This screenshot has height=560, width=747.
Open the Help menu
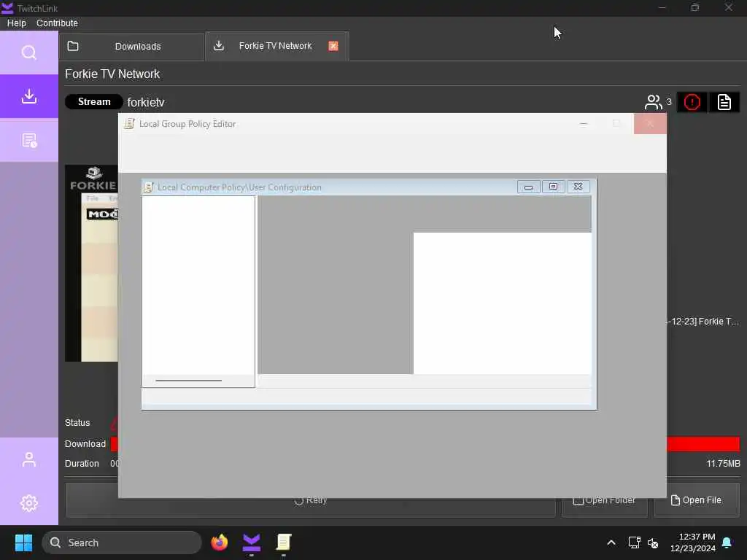click(x=17, y=23)
